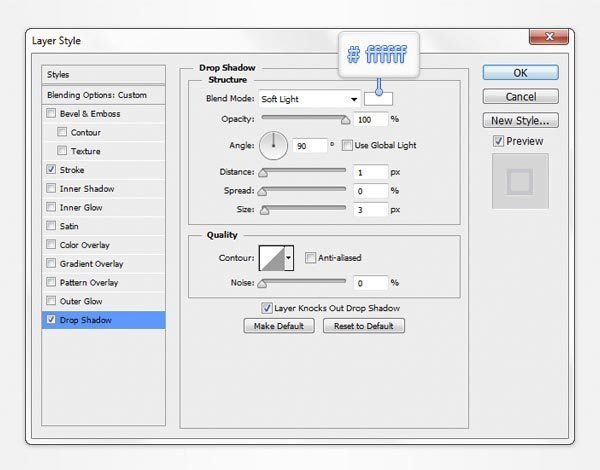Select the Stroke style section
The height and width of the screenshot is (470, 600).
[72, 170]
